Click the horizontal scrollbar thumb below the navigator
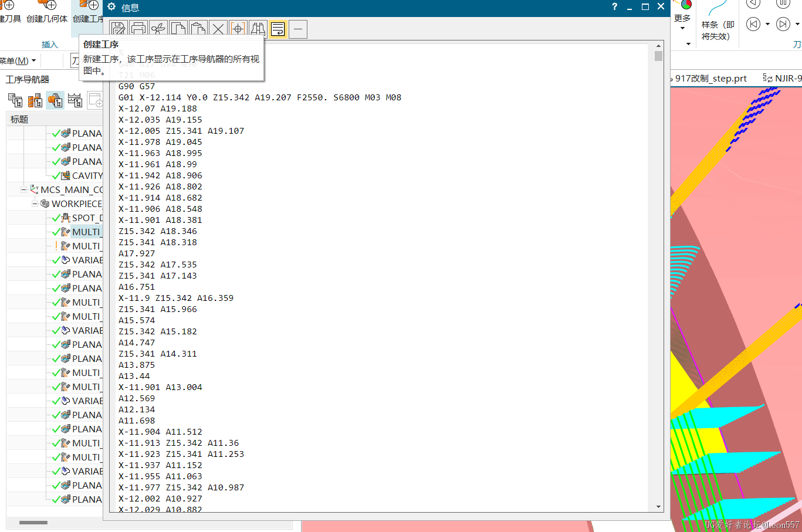Viewport: 802px width, 532px height. [x=33, y=523]
